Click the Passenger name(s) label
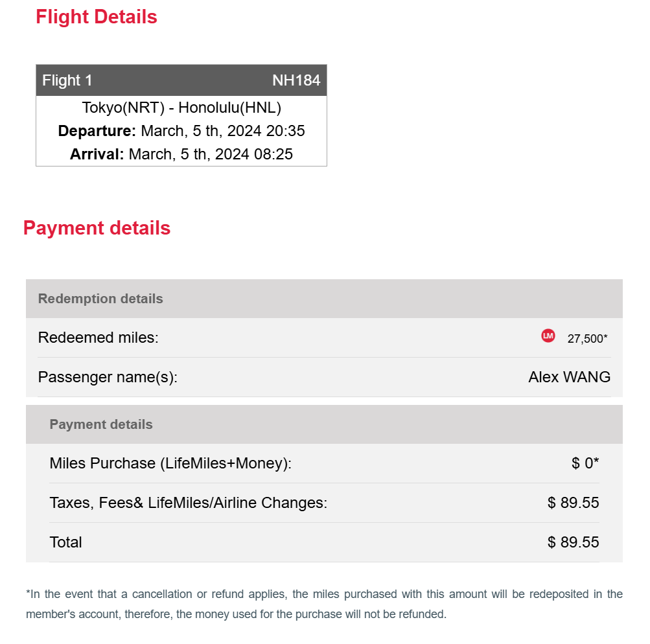The height and width of the screenshot is (644, 650). [x=108, y=377]
